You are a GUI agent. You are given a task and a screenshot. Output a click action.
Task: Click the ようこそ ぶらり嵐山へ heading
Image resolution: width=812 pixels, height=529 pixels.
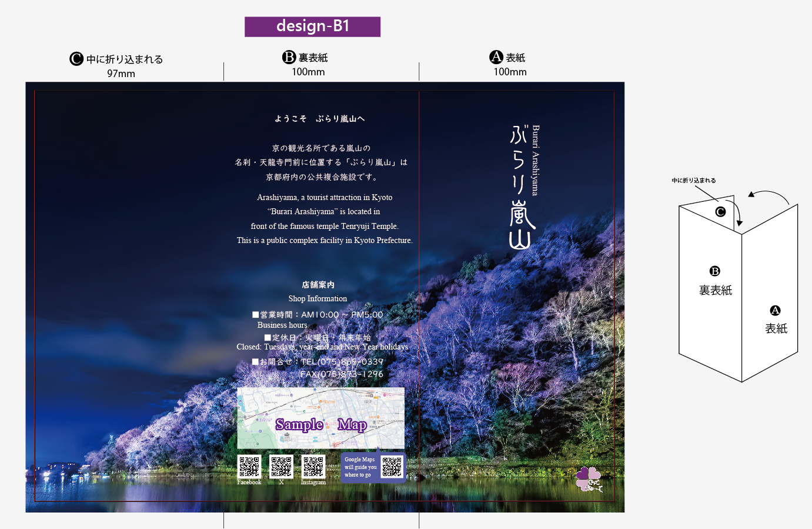[319, 119]
